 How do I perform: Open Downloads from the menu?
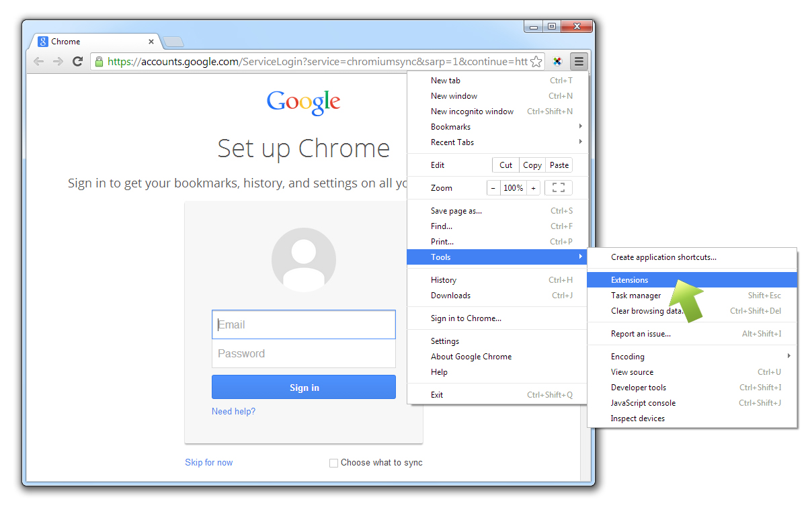pos(497,296)
